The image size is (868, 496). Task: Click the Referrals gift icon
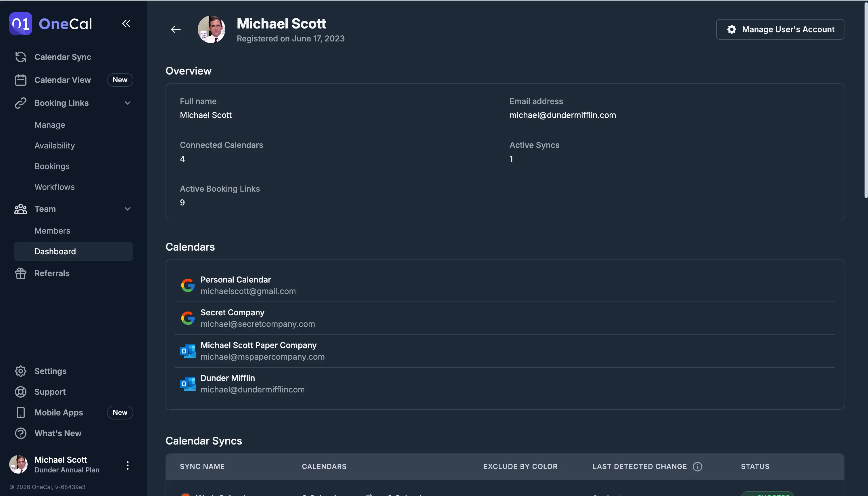point(20,273)
